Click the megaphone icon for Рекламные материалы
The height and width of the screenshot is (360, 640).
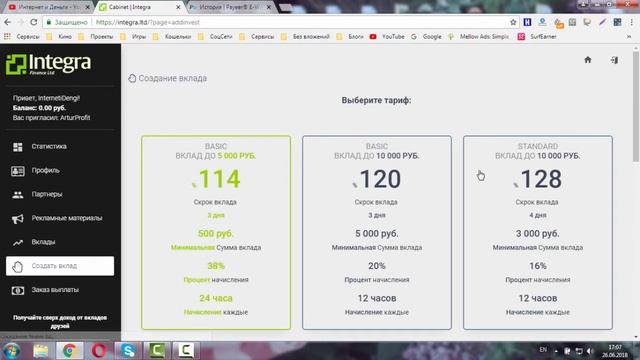18,219
